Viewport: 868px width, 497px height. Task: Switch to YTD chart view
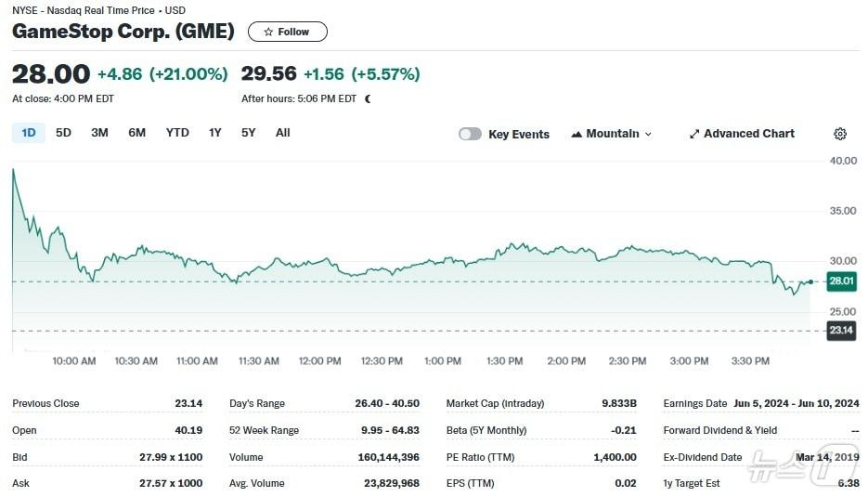(x=177, y=133)
